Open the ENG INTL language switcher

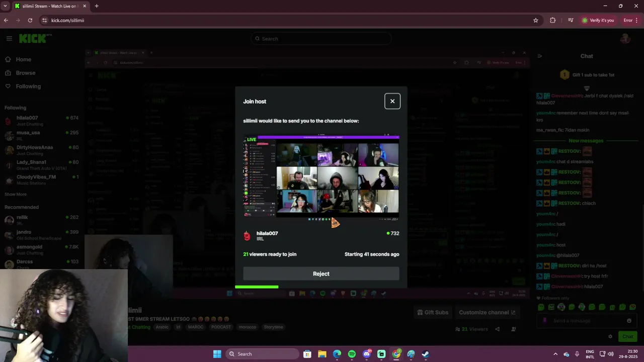tap(590, 354)
